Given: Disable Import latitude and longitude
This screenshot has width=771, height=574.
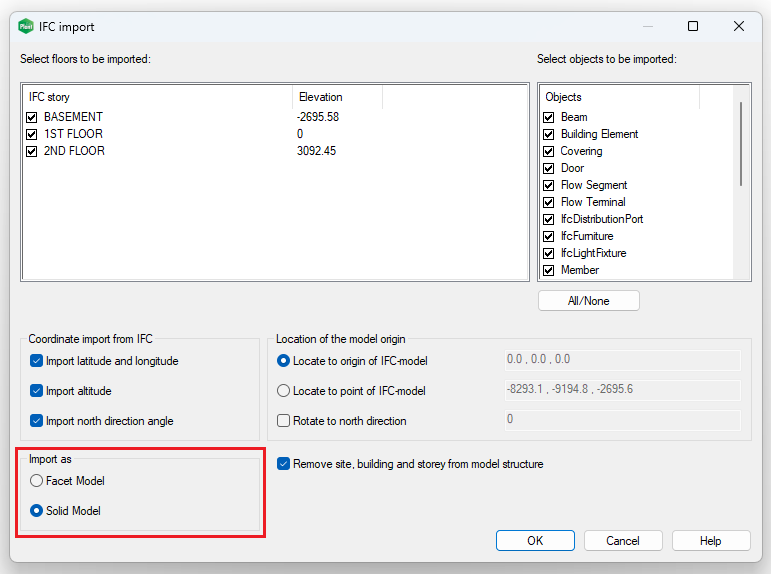Looking at the screenshot, I should 37,361.
